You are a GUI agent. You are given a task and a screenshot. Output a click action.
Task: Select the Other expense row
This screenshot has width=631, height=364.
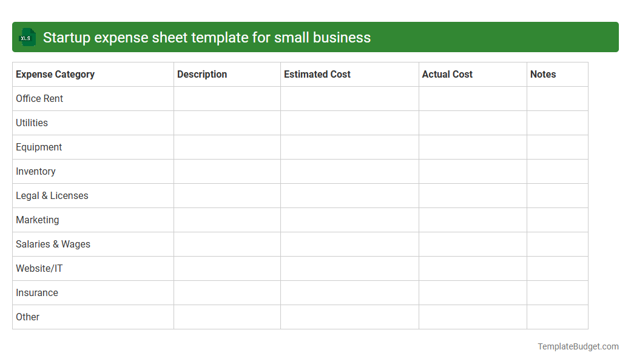pos(27,317)
